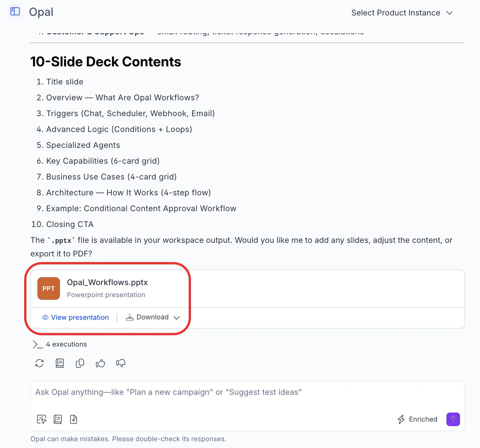Send message with purple arrow button
Screen dimensions: 480x448
point(453,419)
